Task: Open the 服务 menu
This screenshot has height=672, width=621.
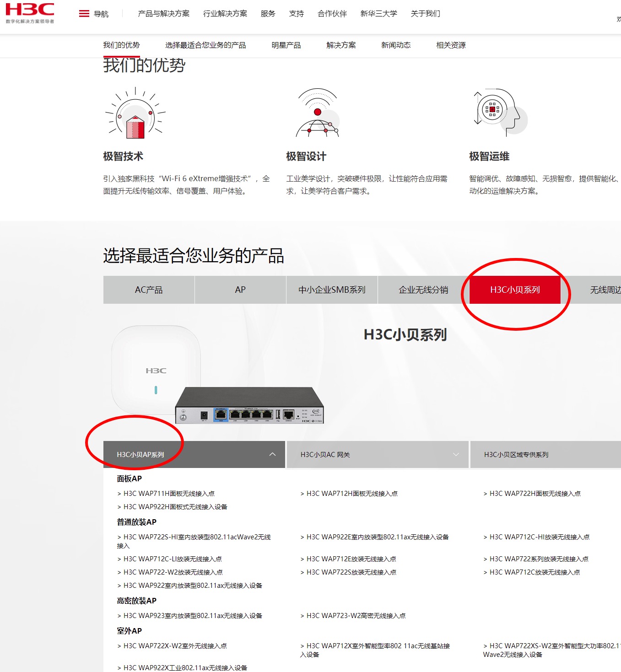Action: [268, 14]
